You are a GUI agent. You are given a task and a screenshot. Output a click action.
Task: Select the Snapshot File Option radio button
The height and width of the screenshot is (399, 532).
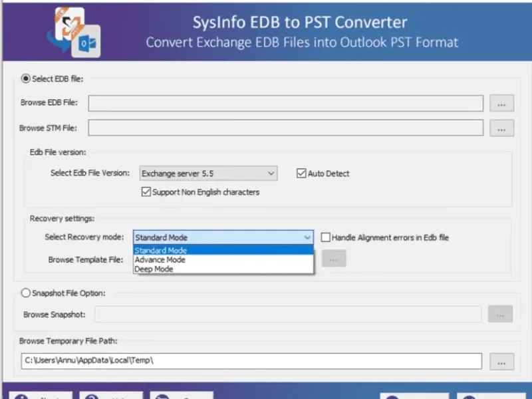point(26,293)
